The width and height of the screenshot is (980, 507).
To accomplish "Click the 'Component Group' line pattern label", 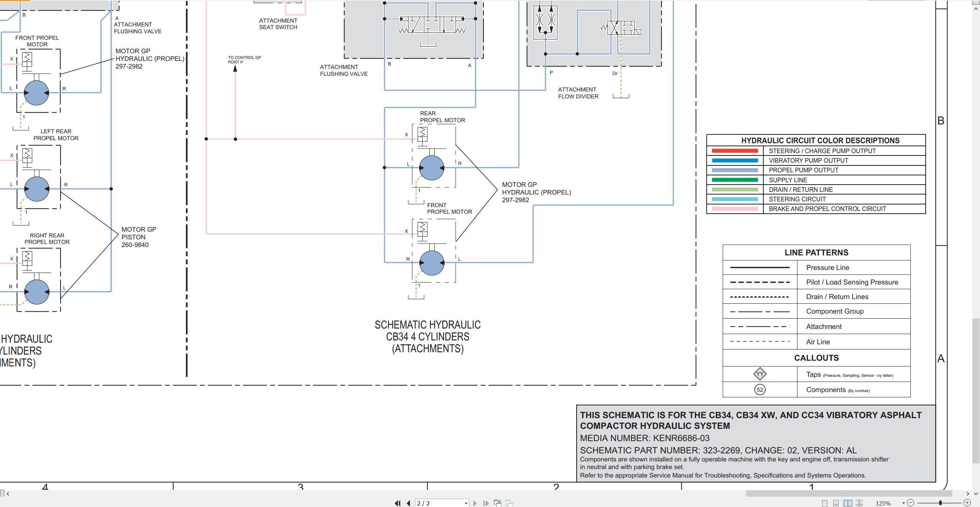I will pyautogui.click(x=835, y=311).
